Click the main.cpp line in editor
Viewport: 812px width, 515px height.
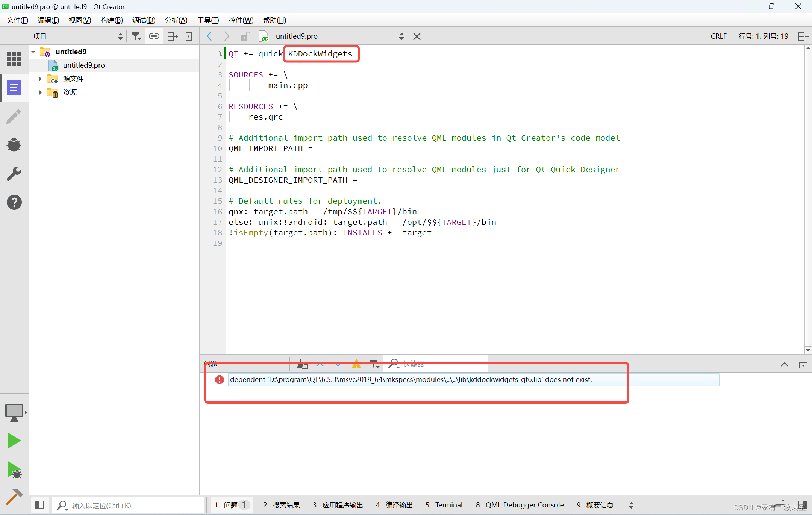[x=288, y=85]
